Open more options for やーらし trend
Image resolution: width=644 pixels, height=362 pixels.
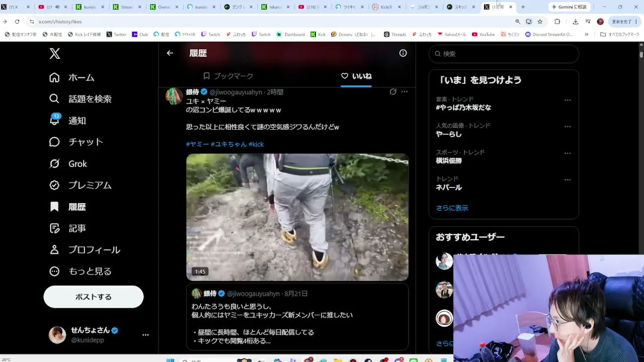point(568,127)
